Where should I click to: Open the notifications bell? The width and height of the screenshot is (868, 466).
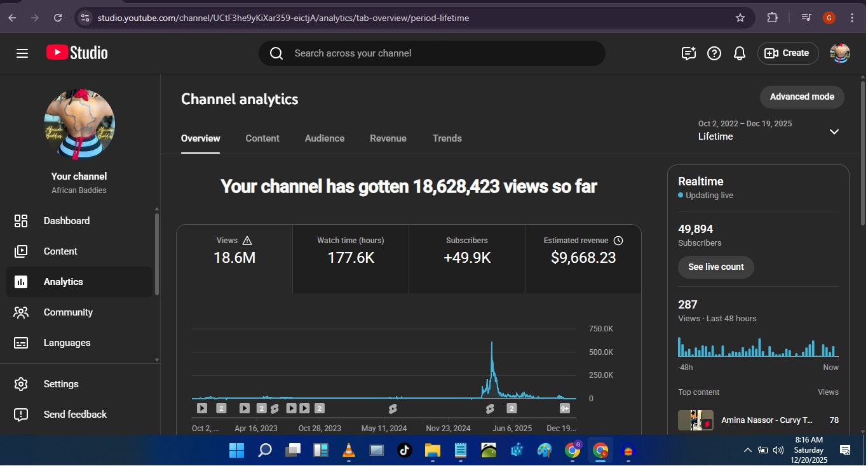pos(739,53)
